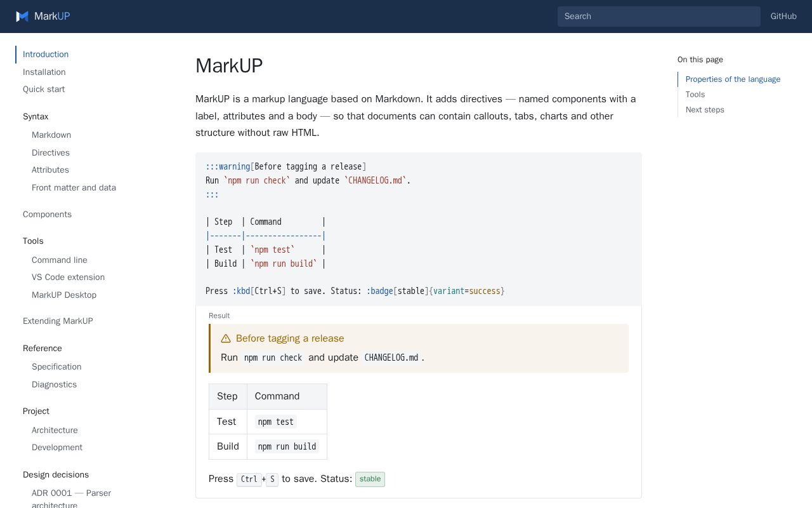Open the Development page
This screenshot has height=508, width=812.
(57, 448)
